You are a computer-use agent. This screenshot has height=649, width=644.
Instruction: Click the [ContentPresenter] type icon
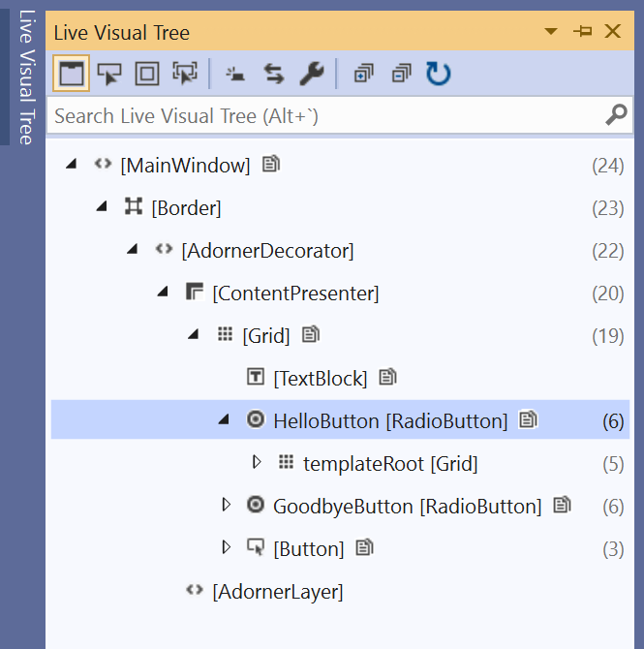click(x=195, y=292)
